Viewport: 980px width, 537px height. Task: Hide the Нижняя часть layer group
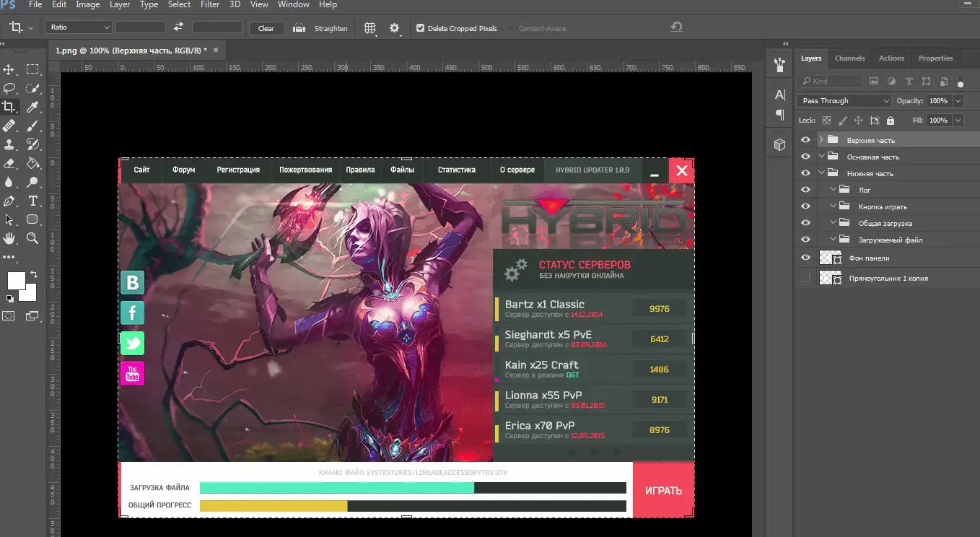806,173
